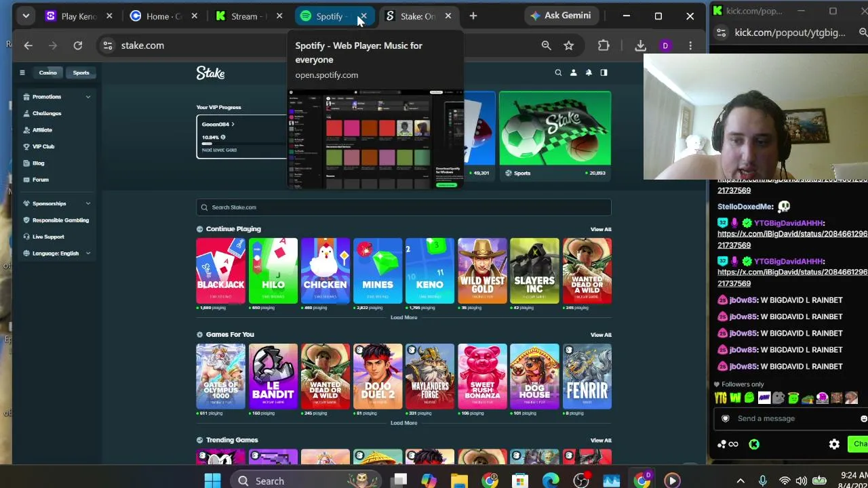The width and height of the screenshot is (868, 488).
Task: Switch to the Stream browser tab
Action: 248,16
